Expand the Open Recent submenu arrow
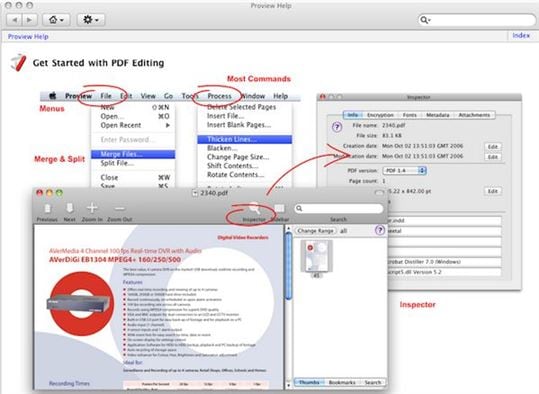 [168, 125]
